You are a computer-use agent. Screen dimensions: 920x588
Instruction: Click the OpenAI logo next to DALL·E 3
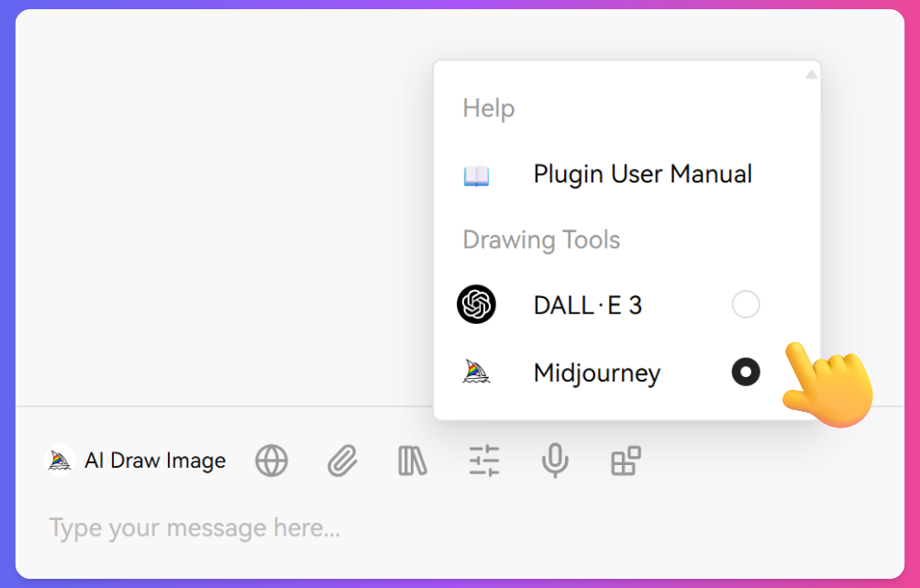coord(476,304)
